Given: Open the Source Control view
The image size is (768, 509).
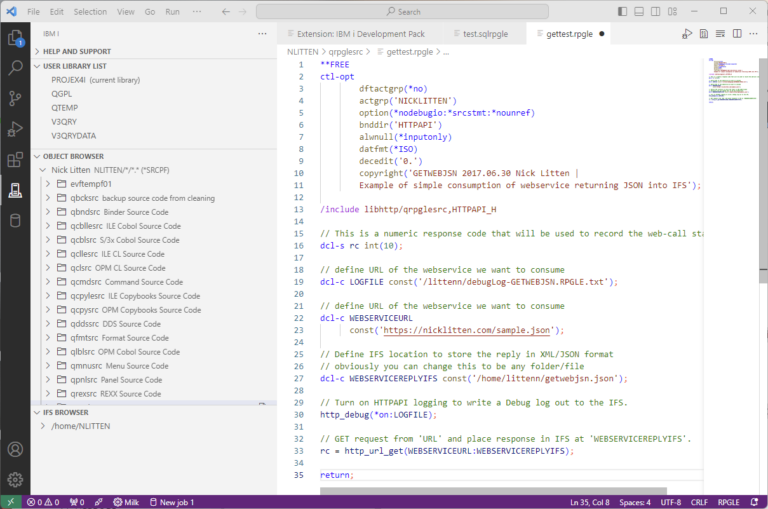Looking at the screenshot, I should (x=15, y=98).
